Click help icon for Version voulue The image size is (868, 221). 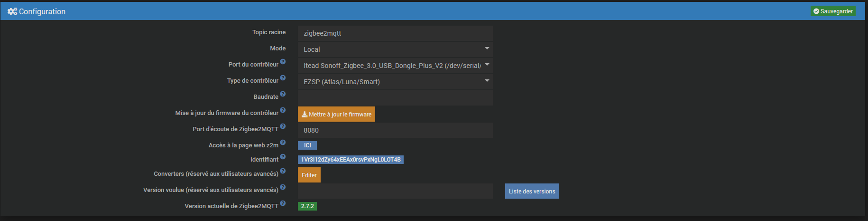coord(283,187)
